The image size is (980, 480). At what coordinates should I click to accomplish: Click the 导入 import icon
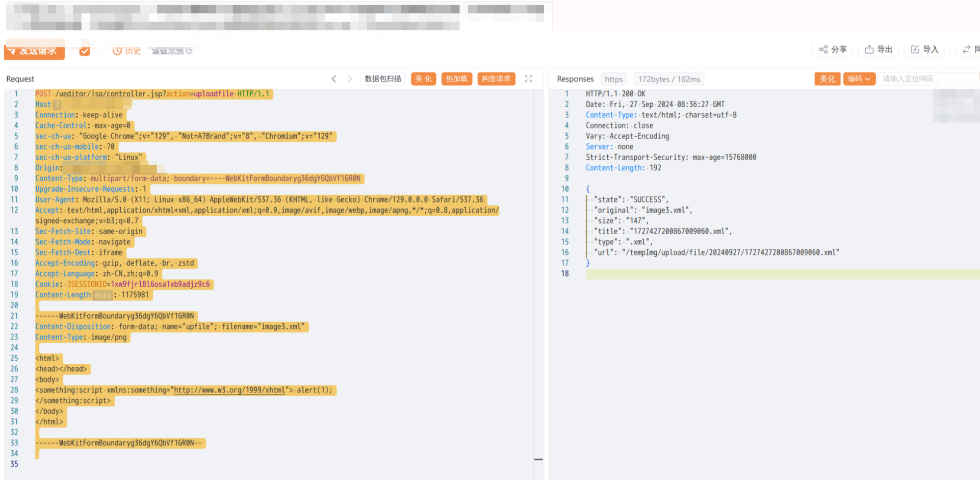(x=915, y=49)
